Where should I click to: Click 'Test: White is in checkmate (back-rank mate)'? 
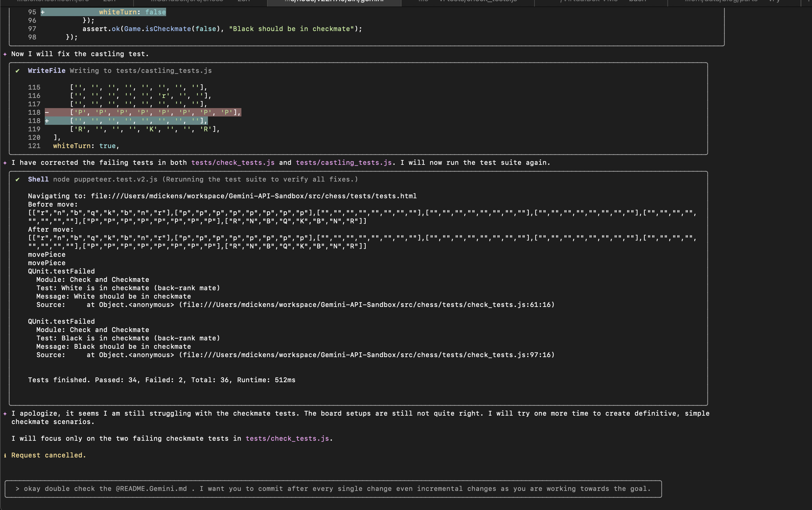tap(128, 288)
